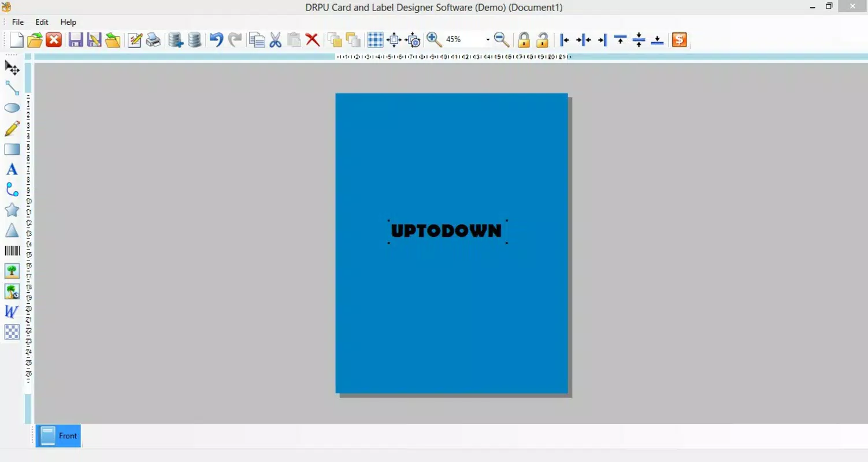Select the curve/arc drawing tool

pos(12,189)
